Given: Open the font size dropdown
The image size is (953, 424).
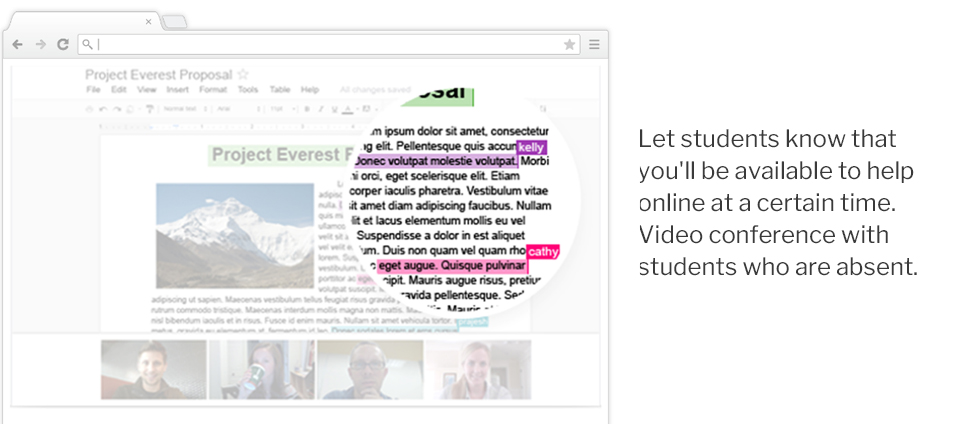Looking at the screenshot, I should (x=276, y=108).
